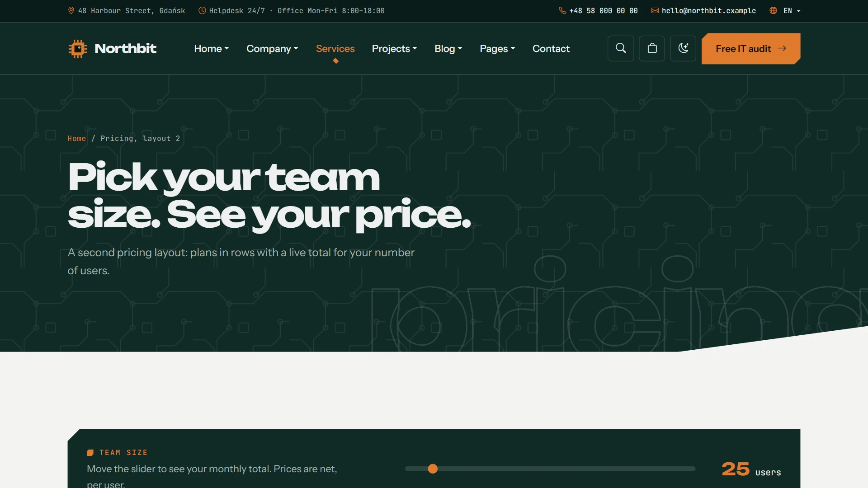Click the team size slider handle
The height and width of the screenshot is (488, 868).
click(433, 469)
